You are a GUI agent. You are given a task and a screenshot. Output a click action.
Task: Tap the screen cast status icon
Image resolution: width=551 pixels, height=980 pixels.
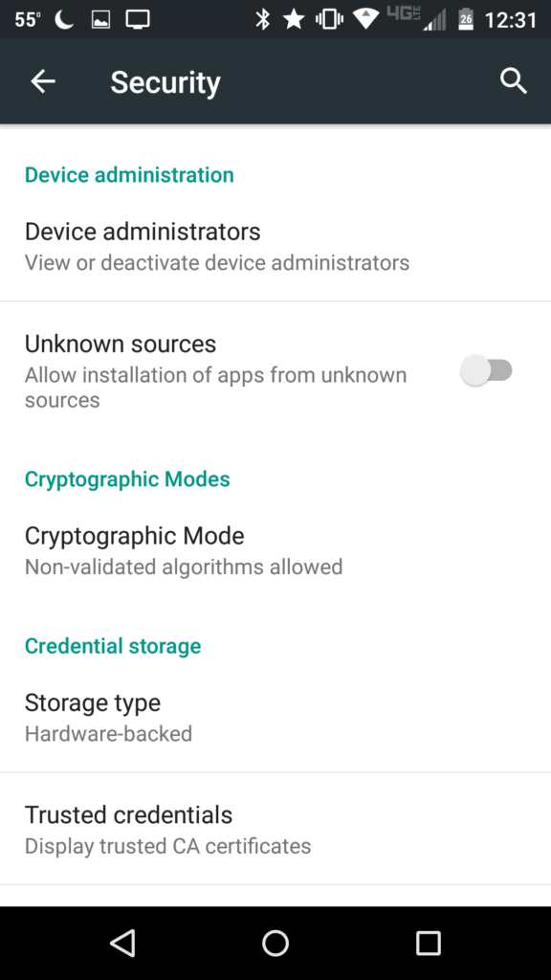click(x=138, y=20)
